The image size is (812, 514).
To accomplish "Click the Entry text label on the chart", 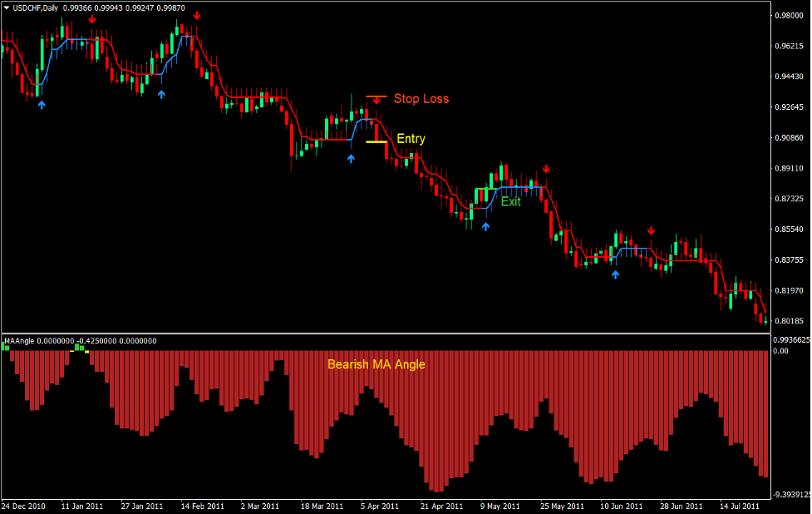I will pyautogui.click(x=411, y=139).
